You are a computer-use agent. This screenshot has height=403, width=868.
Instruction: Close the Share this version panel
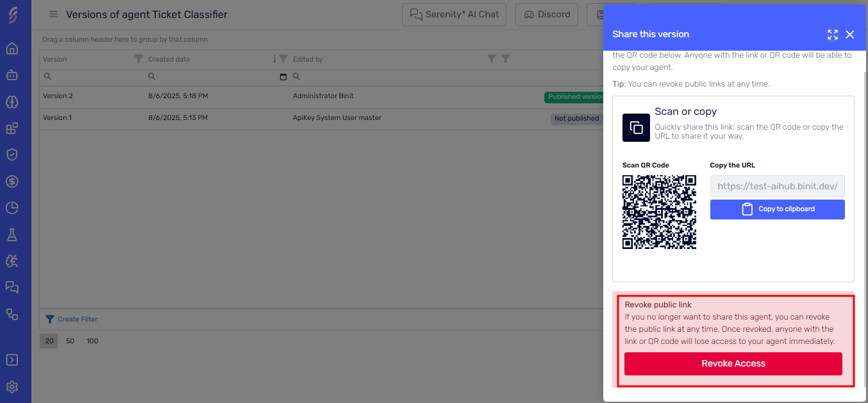[x=850, y=35]
